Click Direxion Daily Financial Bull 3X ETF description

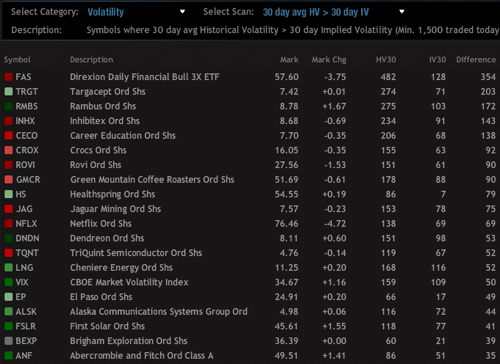[x=145, y=77]
